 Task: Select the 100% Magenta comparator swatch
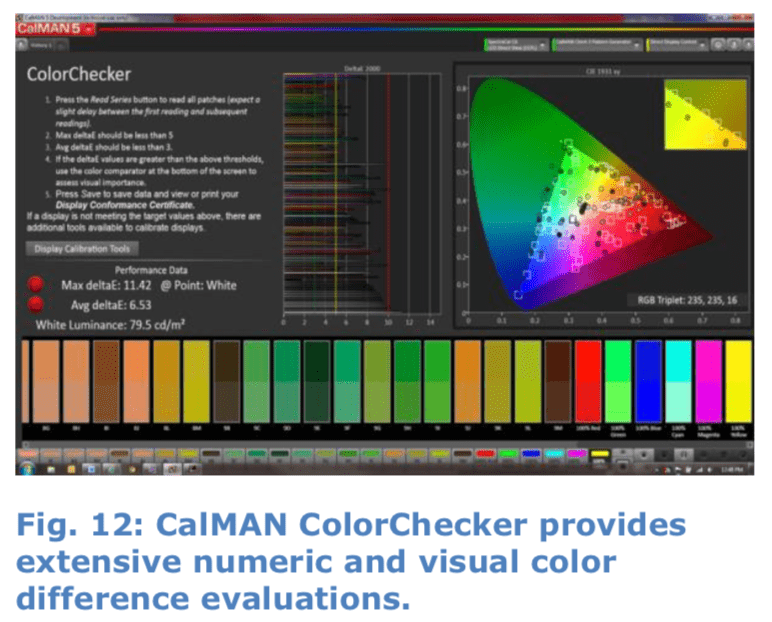click(x=708, y=381)
